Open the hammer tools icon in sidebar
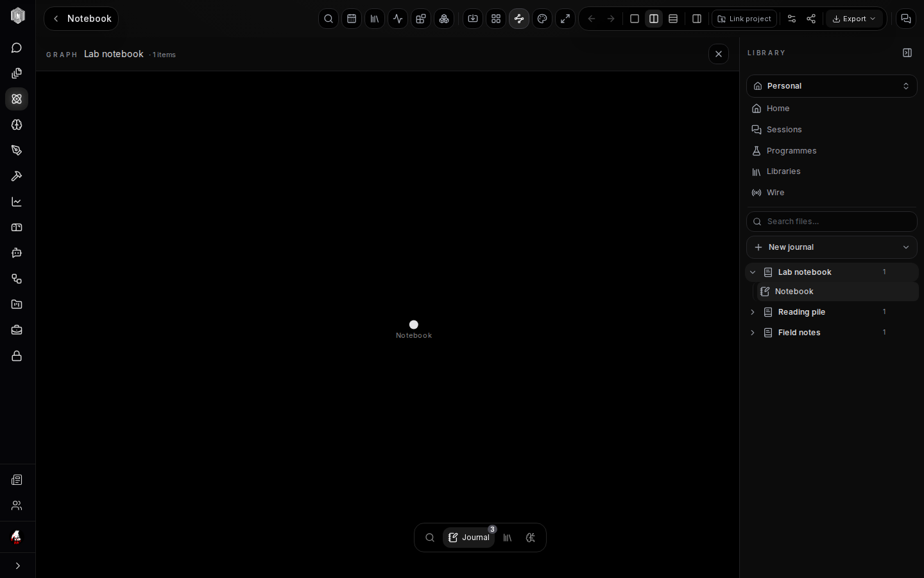The width and height of the screenshot is (924, 578). click(17, 176)
